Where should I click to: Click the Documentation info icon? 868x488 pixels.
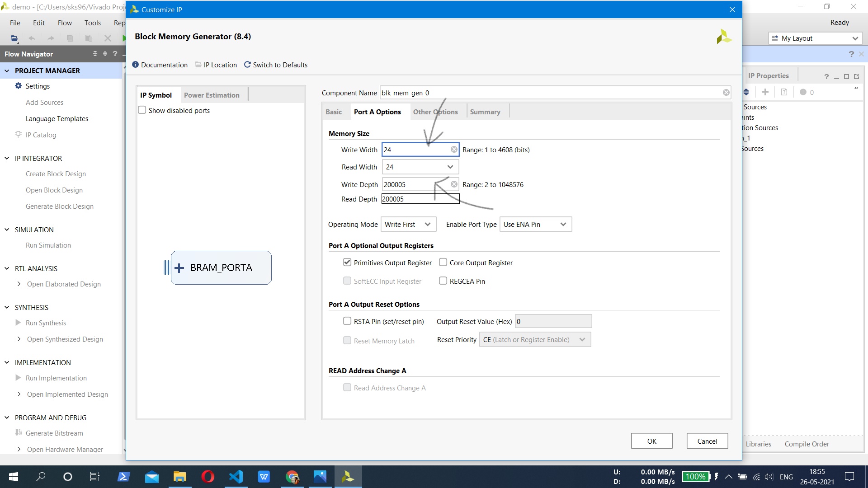[135, 65]
